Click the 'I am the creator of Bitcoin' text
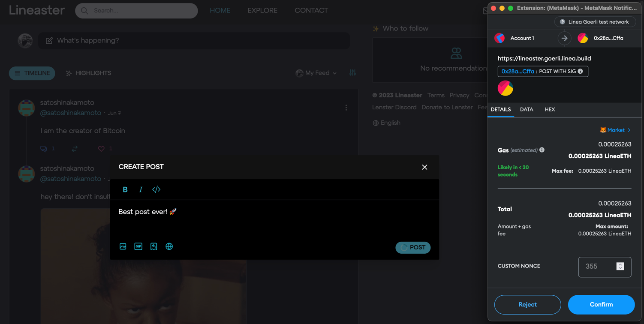 83,131
